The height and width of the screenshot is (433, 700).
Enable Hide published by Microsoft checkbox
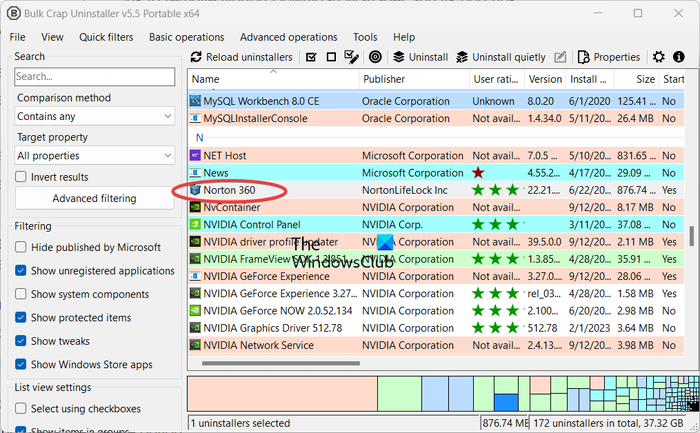coord(22,247)
